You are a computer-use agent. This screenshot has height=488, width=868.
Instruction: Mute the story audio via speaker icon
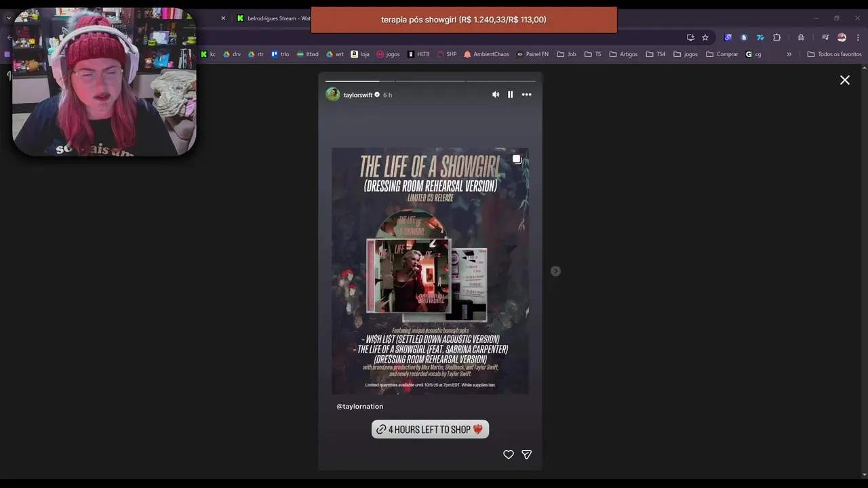click(496, 95)
